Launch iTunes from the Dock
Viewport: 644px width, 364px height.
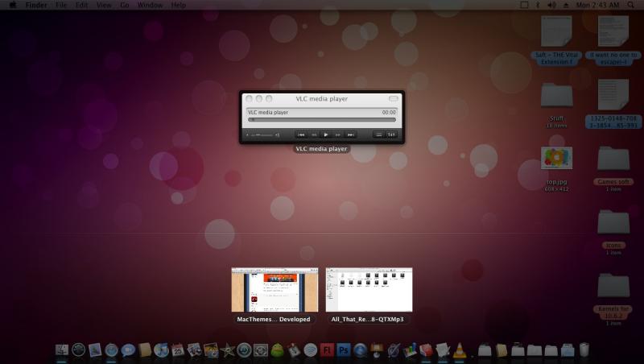[162, 350]
